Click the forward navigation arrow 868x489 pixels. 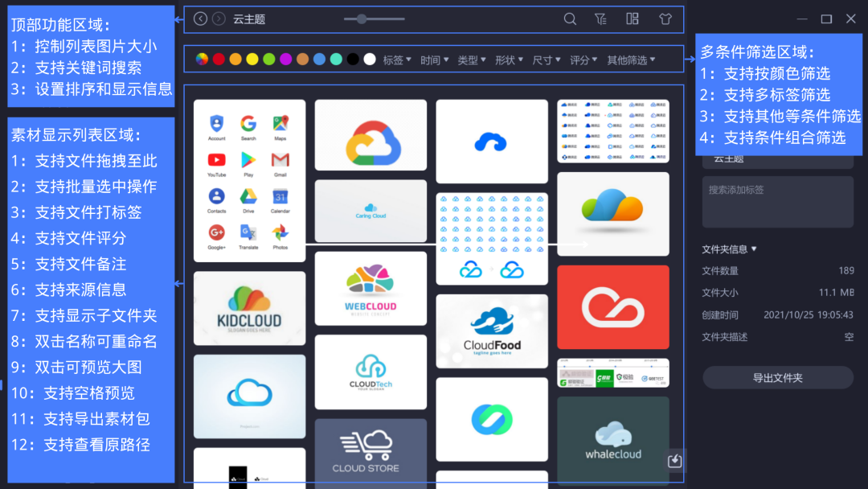pyautogui.click(x=219, y=18)
